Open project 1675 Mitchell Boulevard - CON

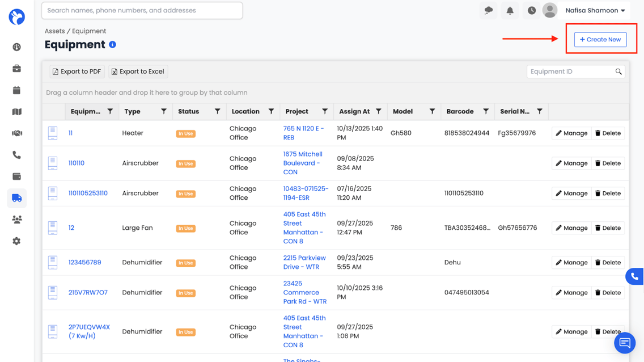coord(303,163)
